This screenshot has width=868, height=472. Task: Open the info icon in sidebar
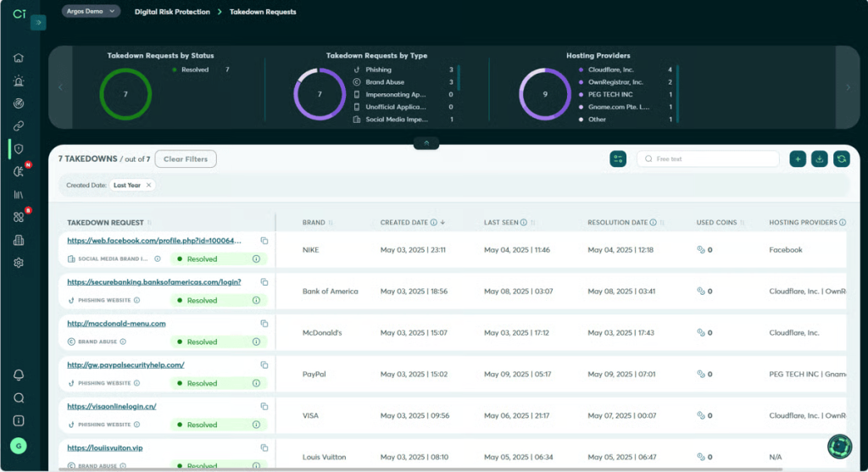click(x=19, y=420)
